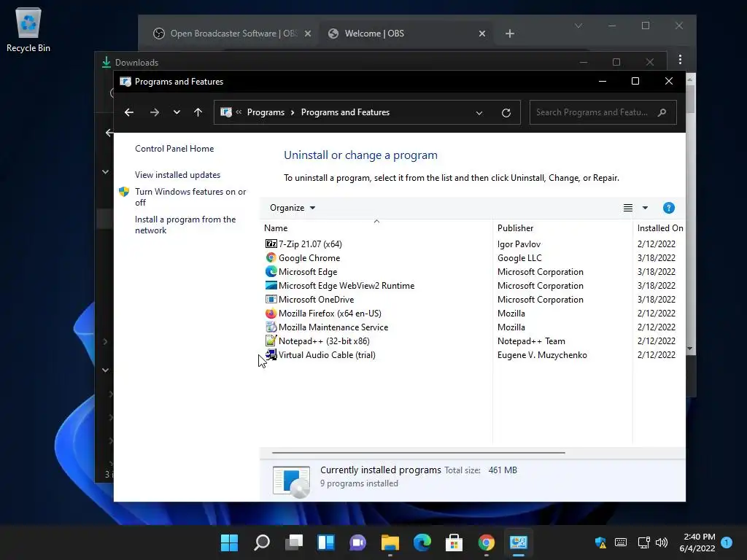Click the Notepad++ list icon

pos(271,341)
